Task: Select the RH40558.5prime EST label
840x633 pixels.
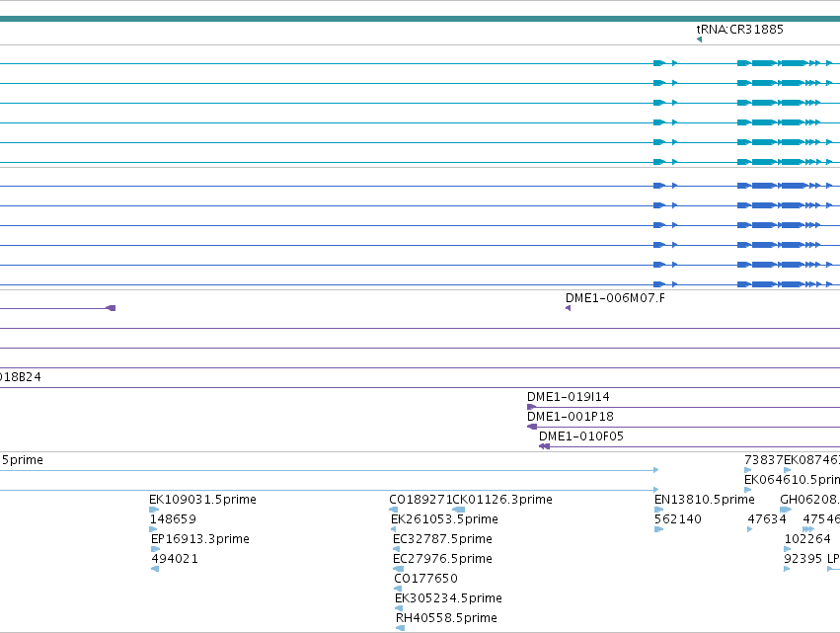Action: click(446, 618)
